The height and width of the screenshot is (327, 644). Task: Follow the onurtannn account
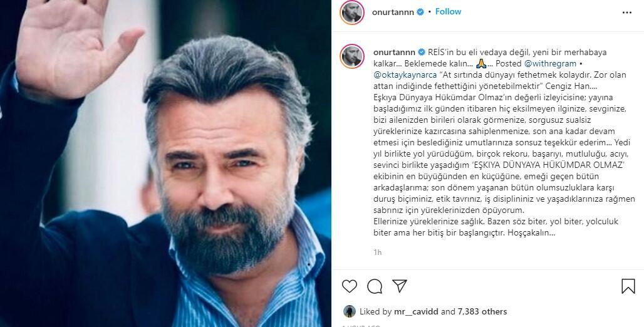[448, 12]
